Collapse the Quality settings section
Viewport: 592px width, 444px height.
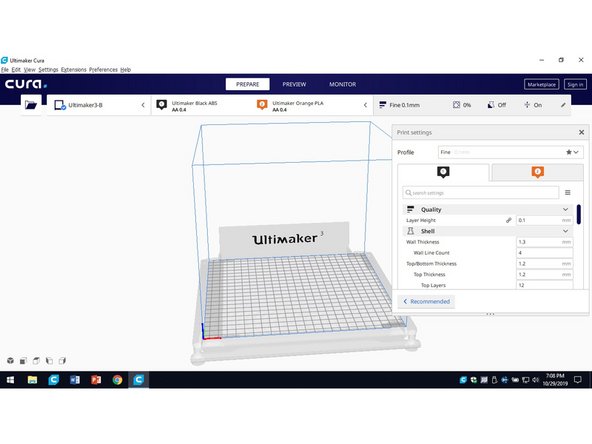coord(565,209)
